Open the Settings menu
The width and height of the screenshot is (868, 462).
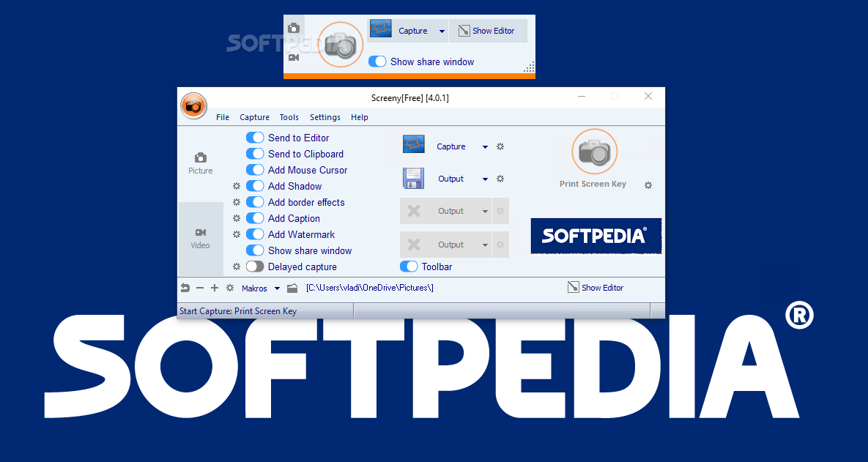pos(325,117)
